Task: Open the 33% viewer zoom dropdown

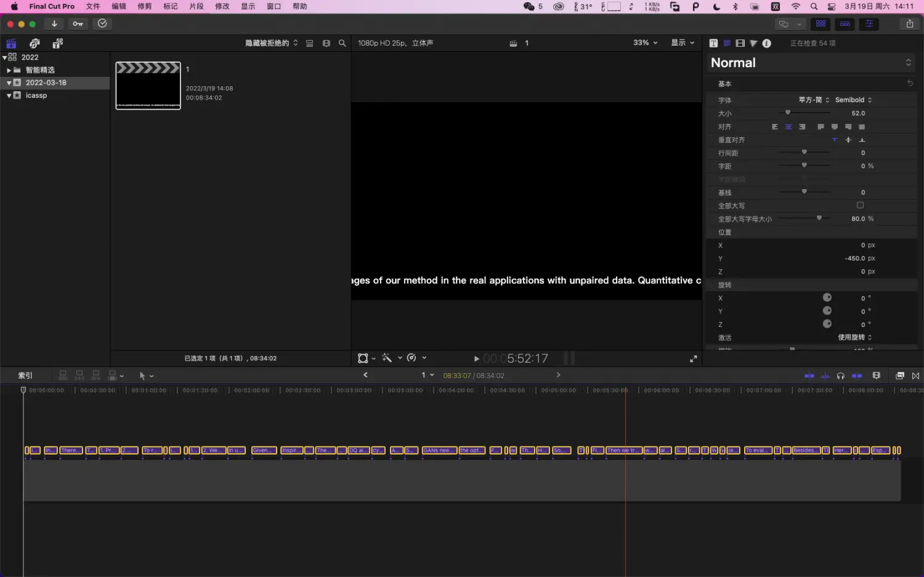Action: [x=645, y=43]
